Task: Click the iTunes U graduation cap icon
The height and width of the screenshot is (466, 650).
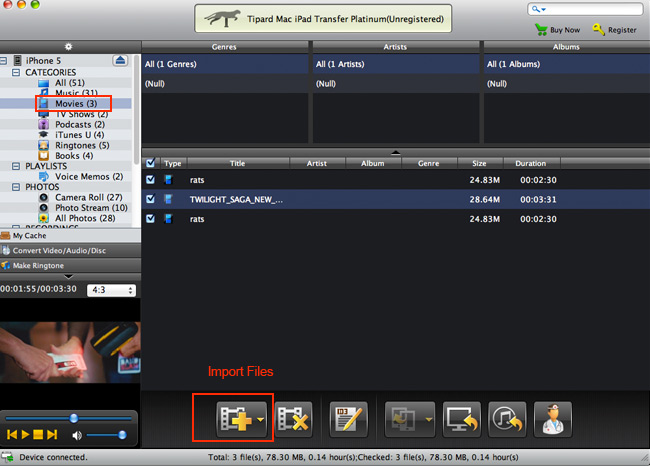Action: [x=44, y=135]
